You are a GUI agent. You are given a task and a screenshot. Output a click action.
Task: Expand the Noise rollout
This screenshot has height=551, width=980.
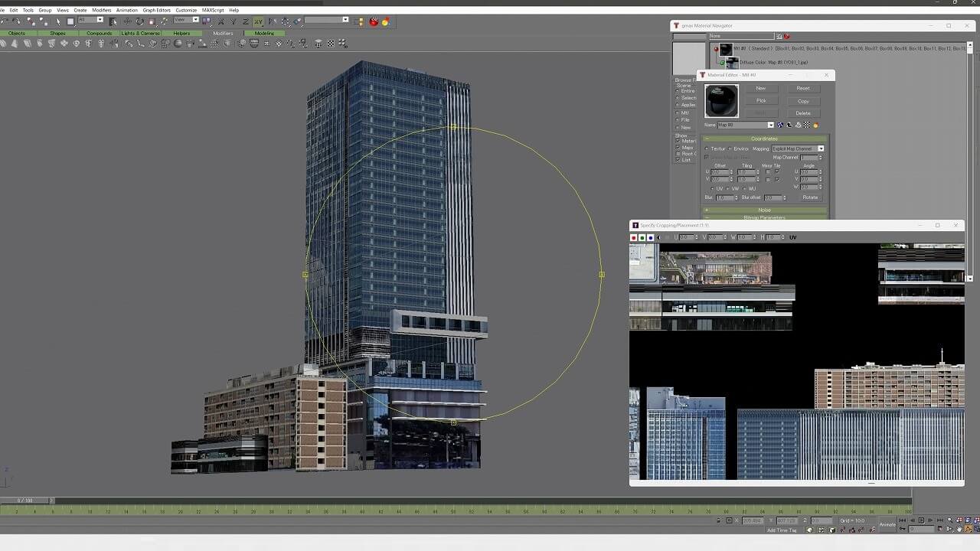764,210
